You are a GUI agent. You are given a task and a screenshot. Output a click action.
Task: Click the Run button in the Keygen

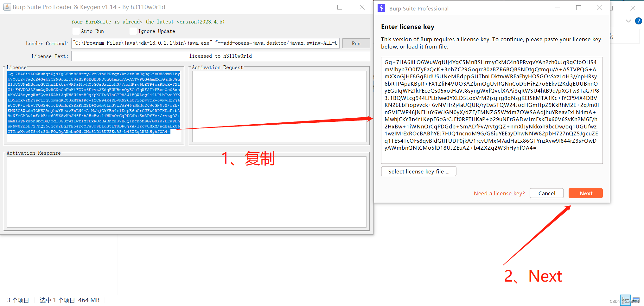[x=356, y=43]
